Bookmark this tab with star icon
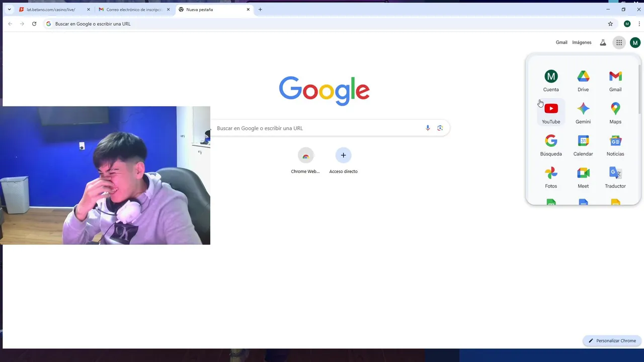This screenshot has width=644, height=362. click(610, 24)
